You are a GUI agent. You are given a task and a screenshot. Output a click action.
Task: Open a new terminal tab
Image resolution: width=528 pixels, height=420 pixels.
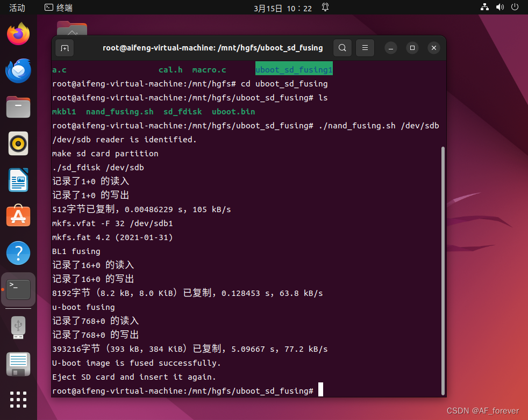(65, 48)
